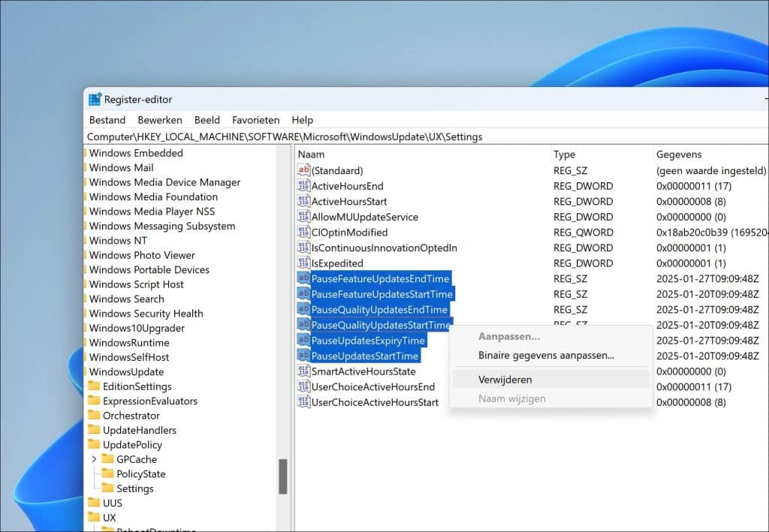Click the IsExpedited value icon
The image size is (769, 532).
(303, 263)
